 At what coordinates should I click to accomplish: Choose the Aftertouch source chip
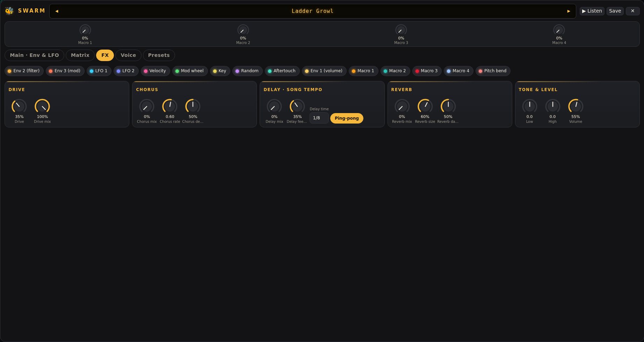282,71
